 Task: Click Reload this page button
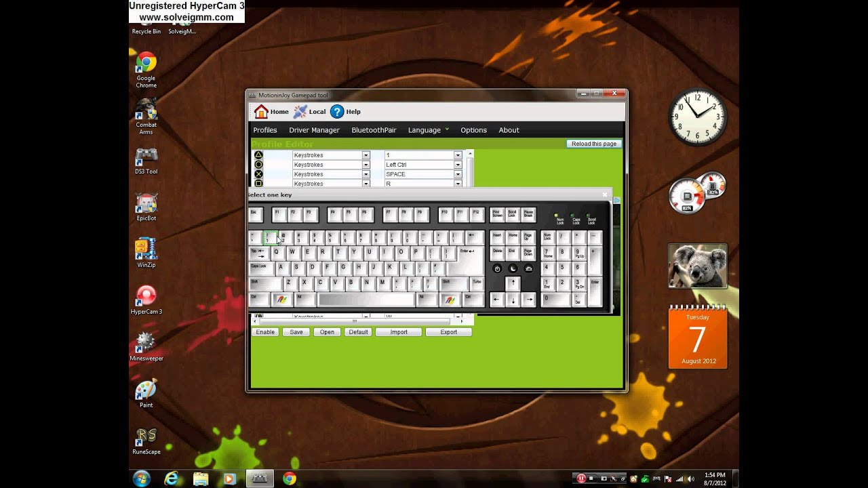click(594, 144)
